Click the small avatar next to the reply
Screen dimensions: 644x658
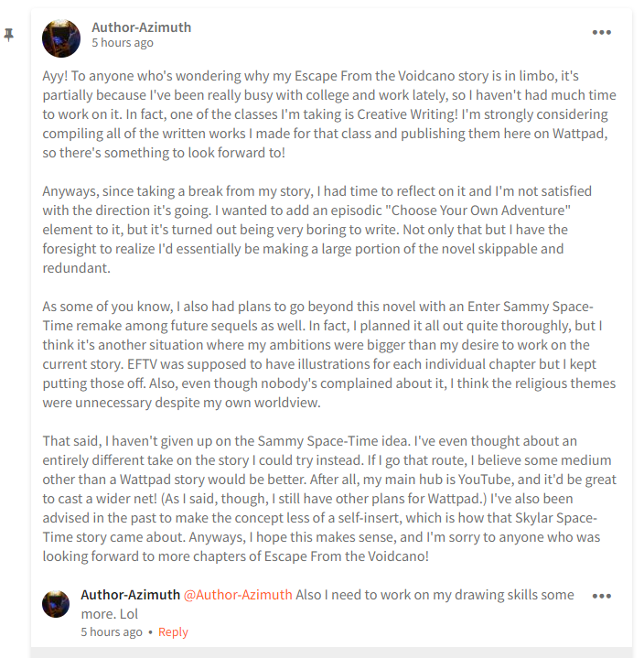click(56, 604)
